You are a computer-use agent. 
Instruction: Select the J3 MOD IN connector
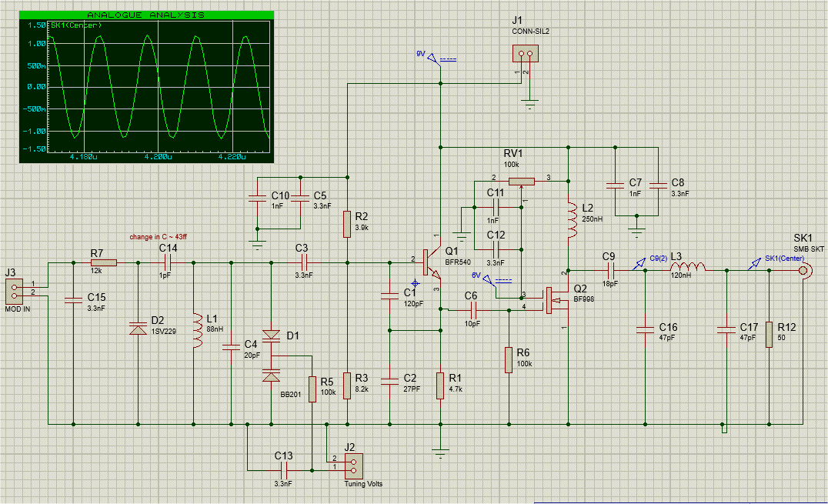15,292
